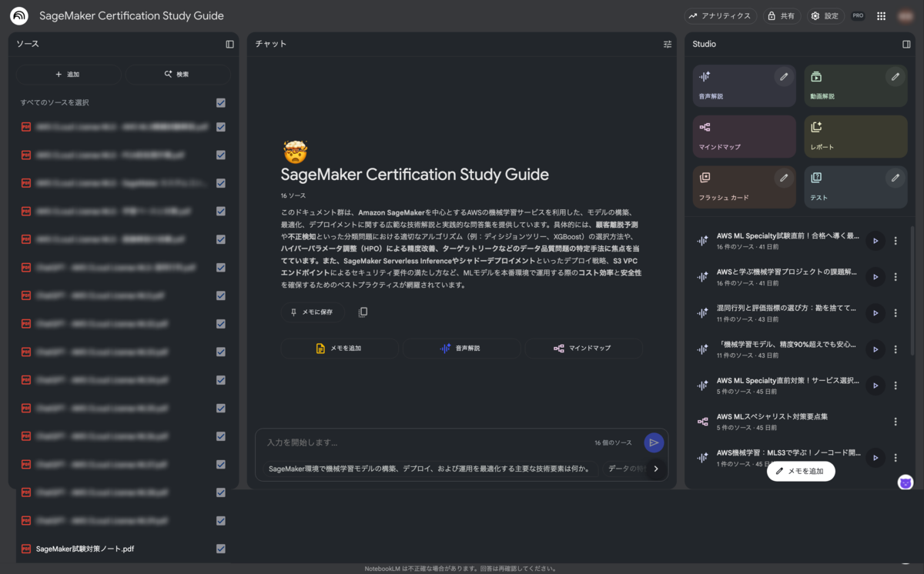924x574 pixels.
Task: Click mind map icon beside AWS MLスペシャリスト対策要点集
Action: click(x=702, y=422)
